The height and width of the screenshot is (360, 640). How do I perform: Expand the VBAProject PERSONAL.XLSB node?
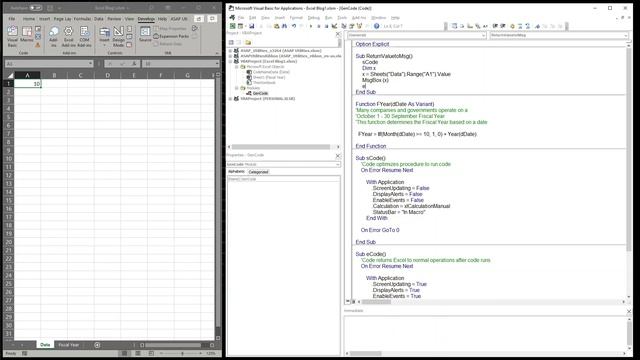click(x=231, y=98)
